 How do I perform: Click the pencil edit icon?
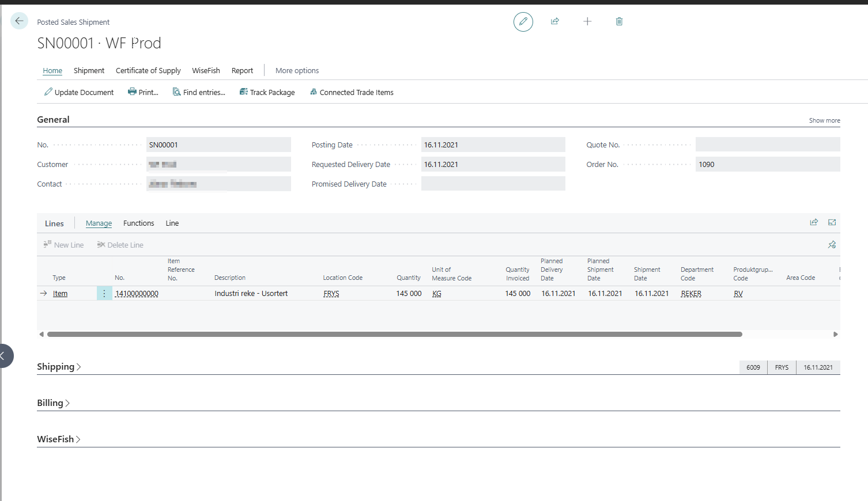523,22
